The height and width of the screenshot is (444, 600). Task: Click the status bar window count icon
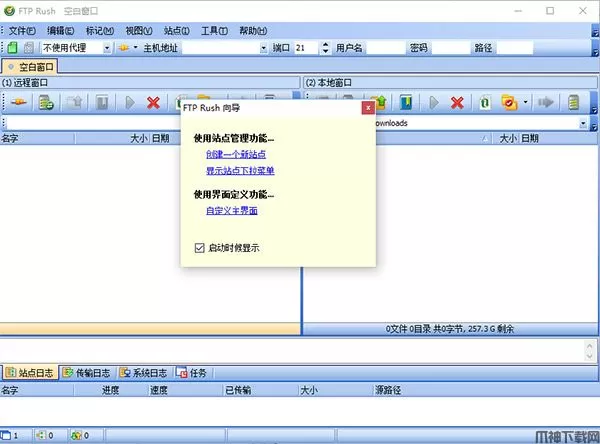6,435
